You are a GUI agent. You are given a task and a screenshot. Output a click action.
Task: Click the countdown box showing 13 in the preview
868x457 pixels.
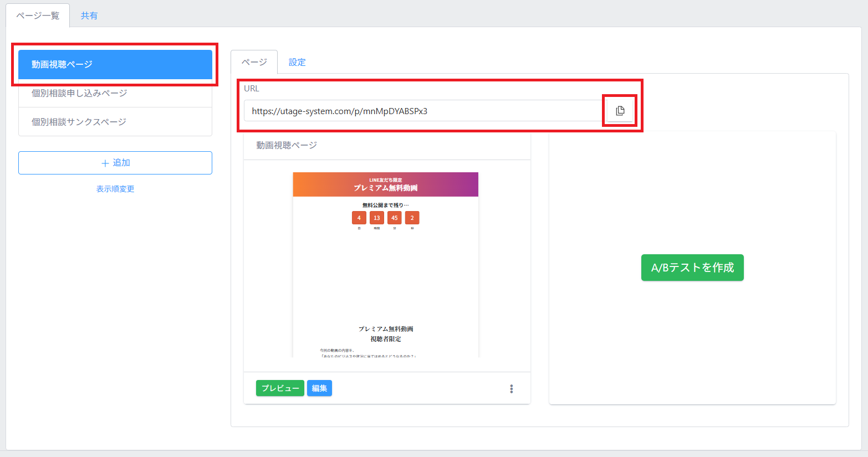pyautogui.click(x=376, y=218)
